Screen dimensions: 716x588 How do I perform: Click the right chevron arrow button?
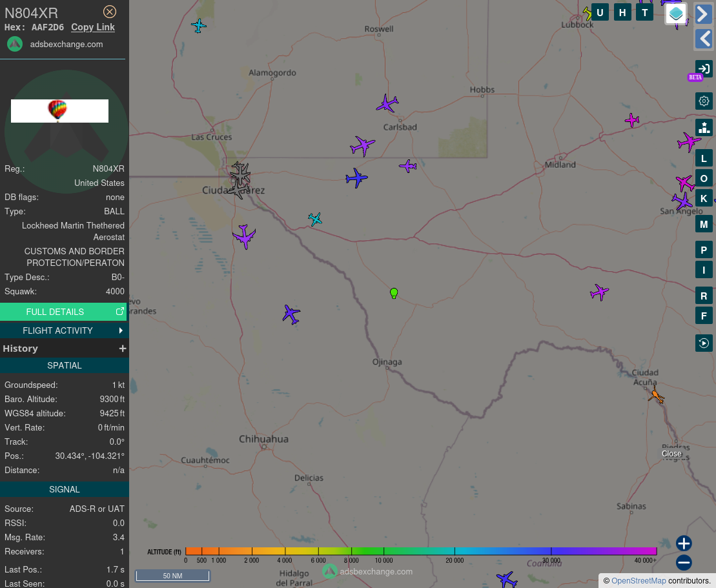click(x=704, y=14)
